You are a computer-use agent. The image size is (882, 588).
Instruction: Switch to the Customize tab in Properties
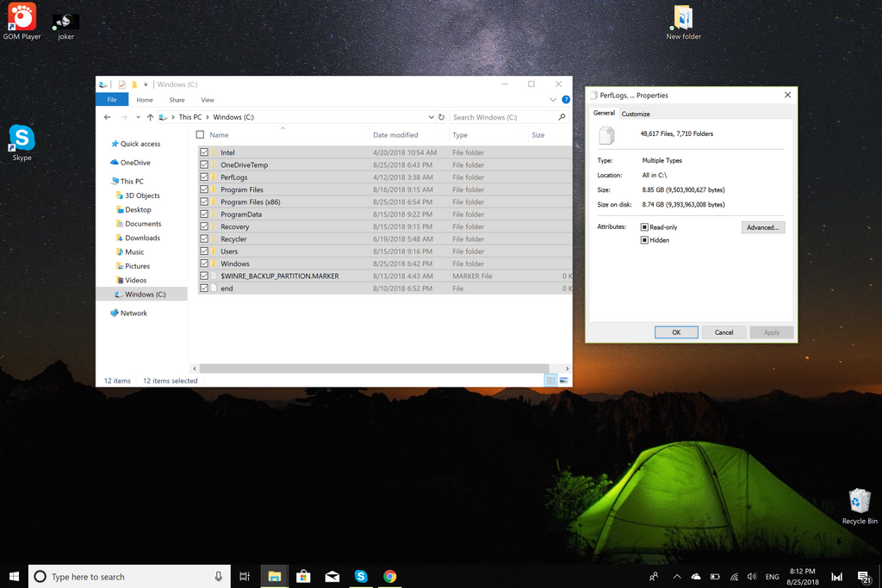[x=636, y=114]
